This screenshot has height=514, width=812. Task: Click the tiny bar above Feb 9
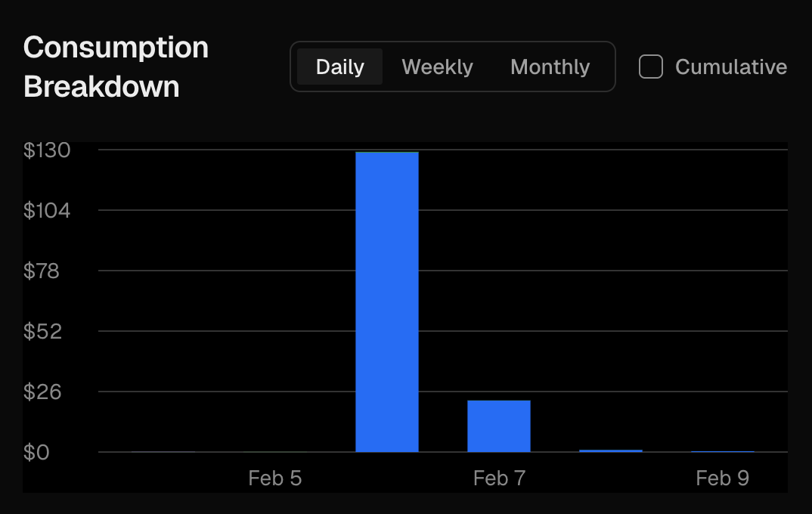723,451
